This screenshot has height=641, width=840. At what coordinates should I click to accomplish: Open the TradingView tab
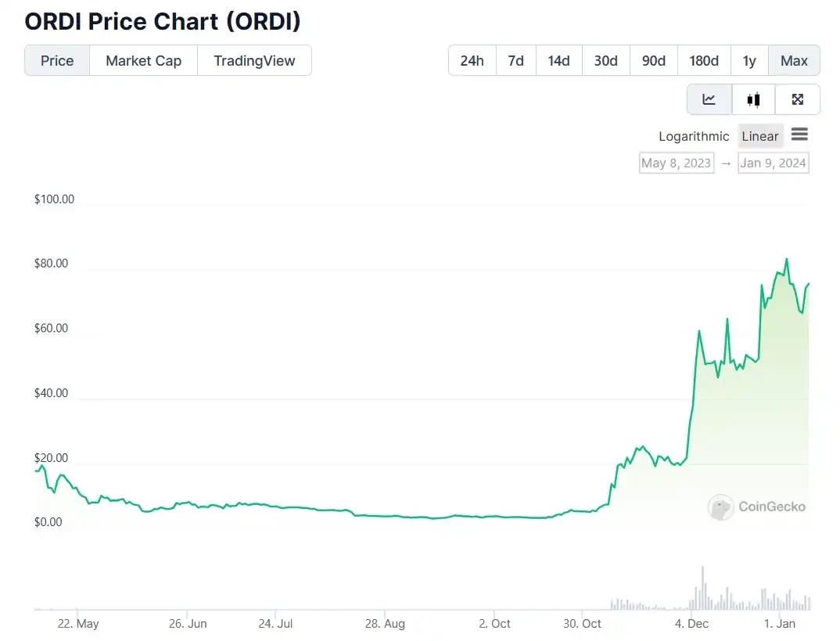(x=254, y=60)
